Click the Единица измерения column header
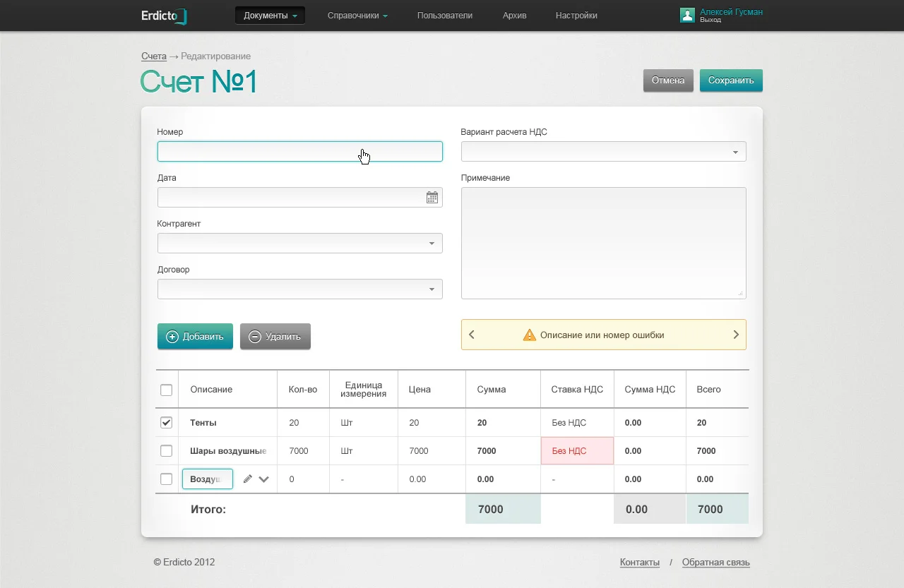 pyautogui.click(x=363, y=390)
